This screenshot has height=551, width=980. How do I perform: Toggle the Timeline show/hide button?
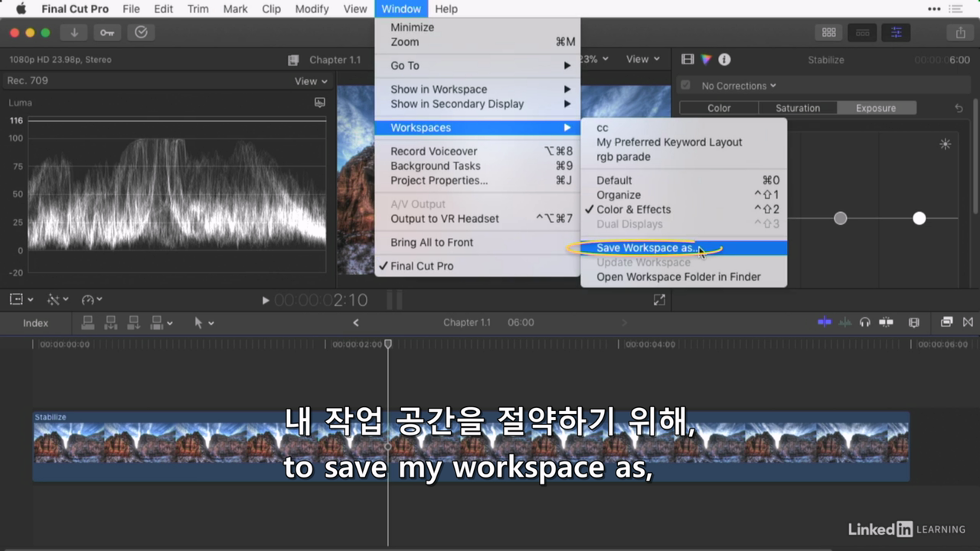coord(862,32)
